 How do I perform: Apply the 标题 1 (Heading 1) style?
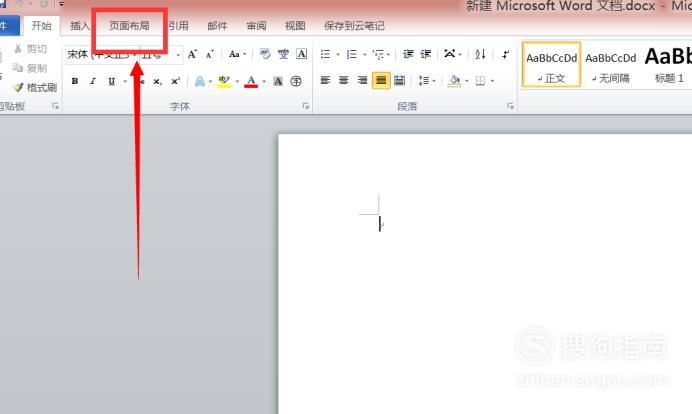click(668, 64)
